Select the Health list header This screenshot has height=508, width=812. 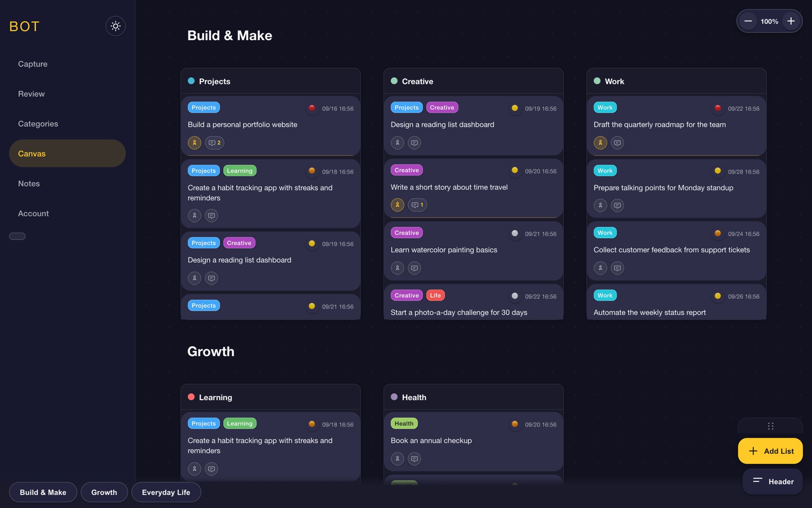point(474,397)
